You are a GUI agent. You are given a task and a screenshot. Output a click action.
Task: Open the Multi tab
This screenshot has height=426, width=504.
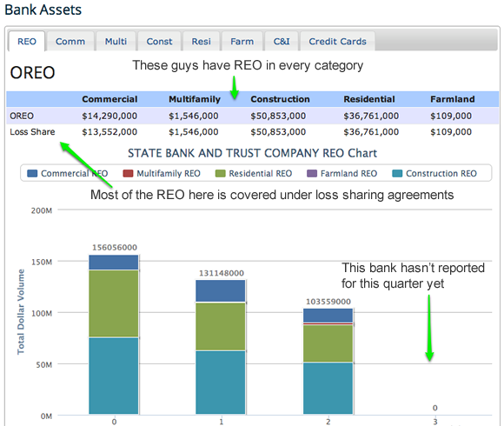[x=116, y=41]
